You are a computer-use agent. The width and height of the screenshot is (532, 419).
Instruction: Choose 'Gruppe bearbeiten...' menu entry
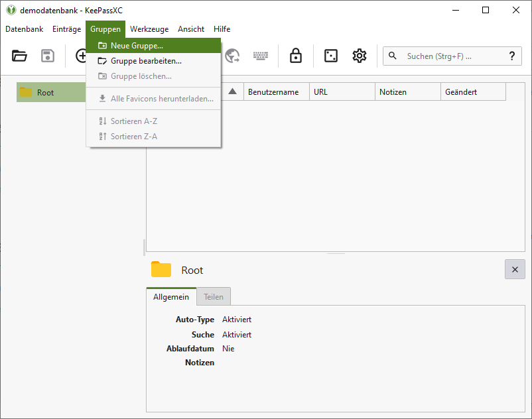(x=146, y=61)
